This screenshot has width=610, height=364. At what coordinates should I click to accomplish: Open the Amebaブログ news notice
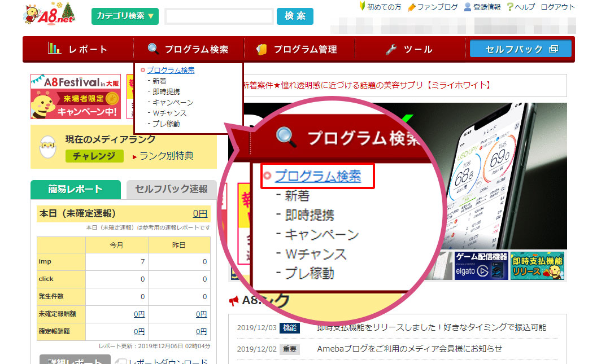click(409, 349)
